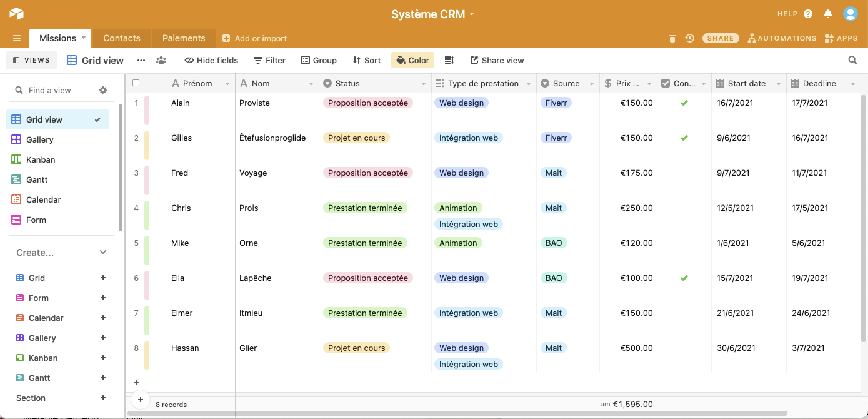Open the Prénom field dropdown arrow
This screenshot has width=868, height=419.
click(226, 84)
